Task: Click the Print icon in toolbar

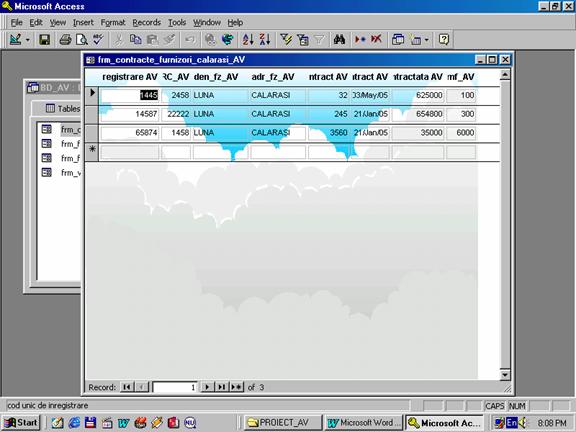Action: 65,39
